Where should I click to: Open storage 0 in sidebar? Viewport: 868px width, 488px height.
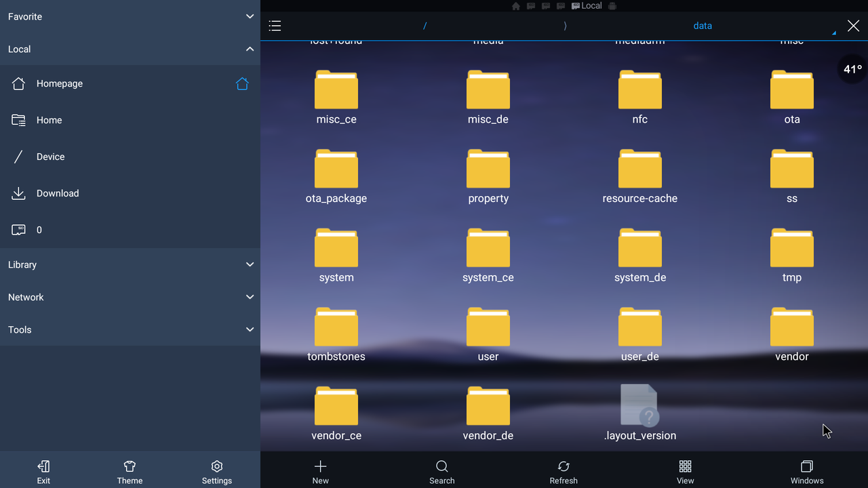130,230
